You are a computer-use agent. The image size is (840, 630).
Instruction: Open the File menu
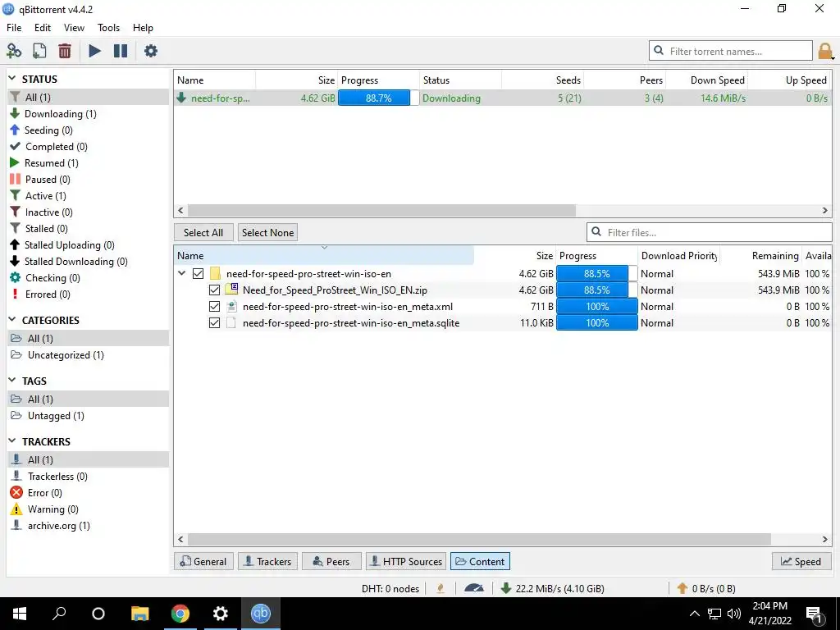pos(14,27)
